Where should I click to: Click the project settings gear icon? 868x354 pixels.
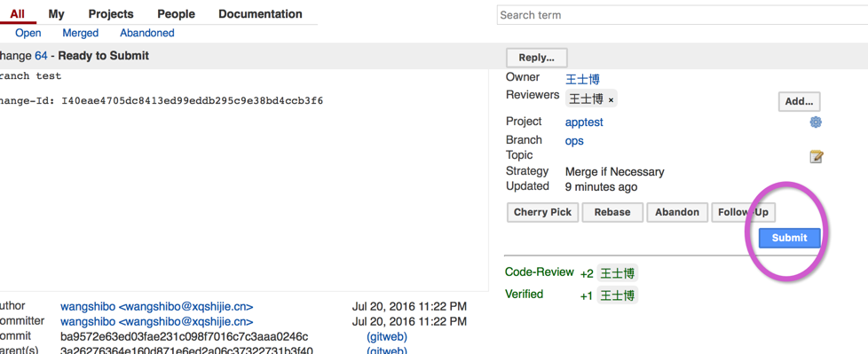coord(816,122)
